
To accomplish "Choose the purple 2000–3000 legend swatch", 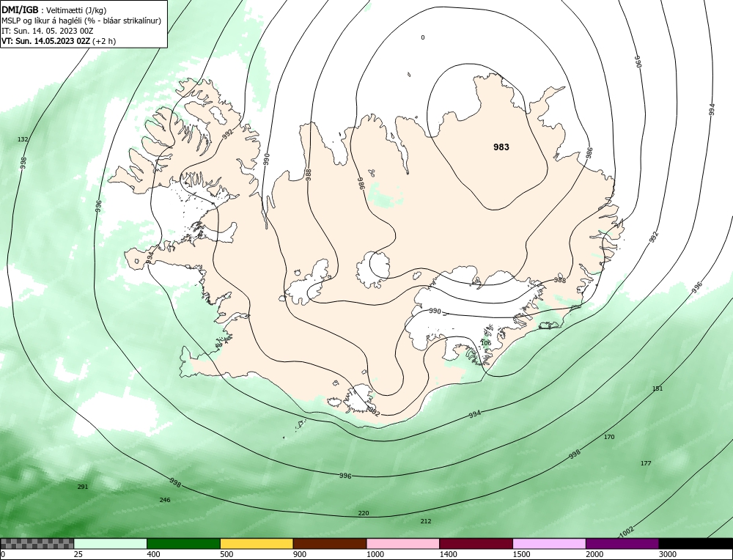I will point(622,544).
